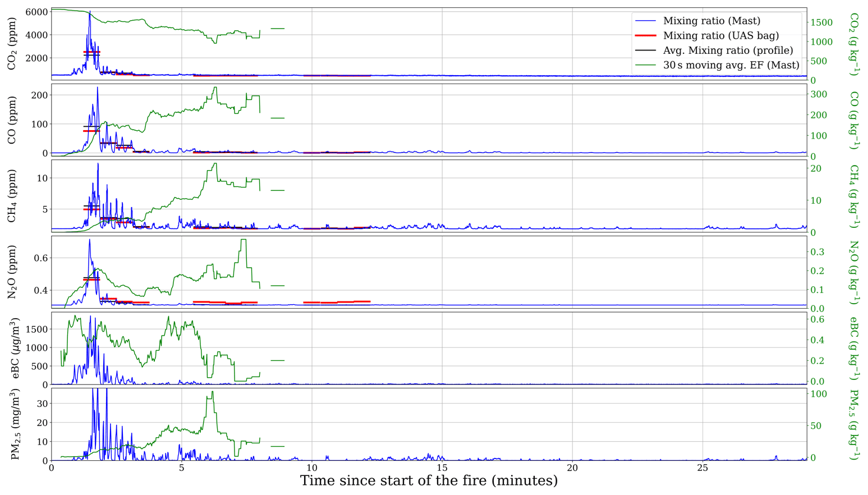Select the left 'CH4 (ppm)' axis label
This screenshot has height=495, width=868.
pyautogui.click(x=12, y=196)
